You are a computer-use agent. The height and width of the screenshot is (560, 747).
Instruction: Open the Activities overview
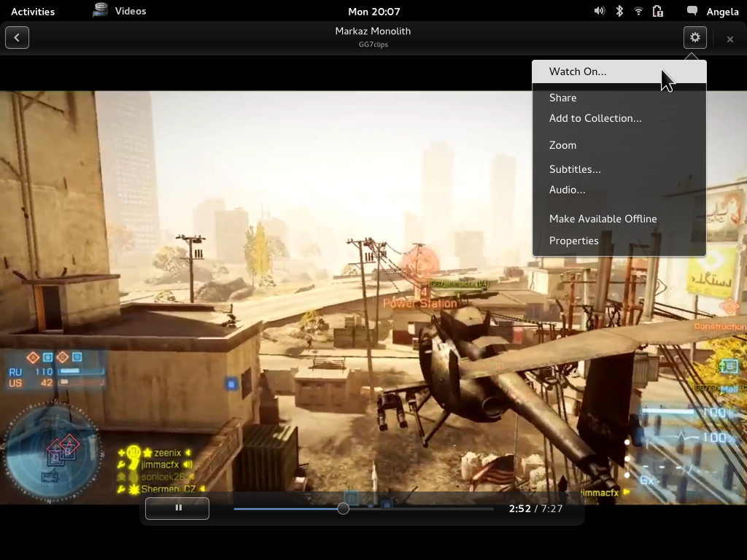point(33,12)
